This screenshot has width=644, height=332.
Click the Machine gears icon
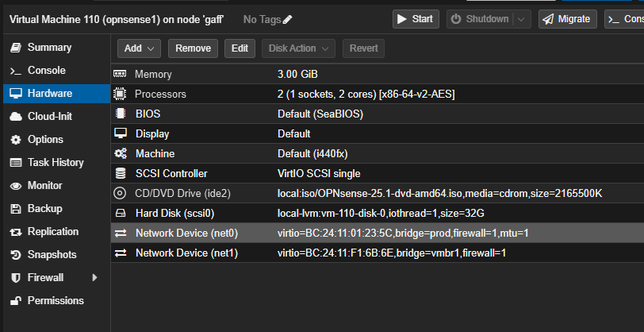[121, 153]
